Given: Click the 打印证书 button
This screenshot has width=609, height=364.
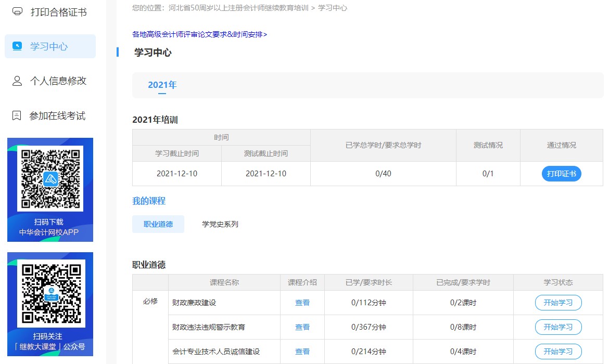Looking at the screenshot, I should 561,174.
